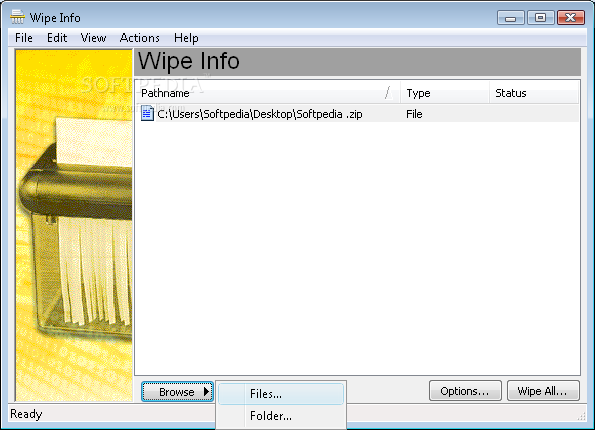Select the C:\Users\Softpedia\Desktop\Softpedia .zip path
The image size is (595, 430).
(260, 114)
